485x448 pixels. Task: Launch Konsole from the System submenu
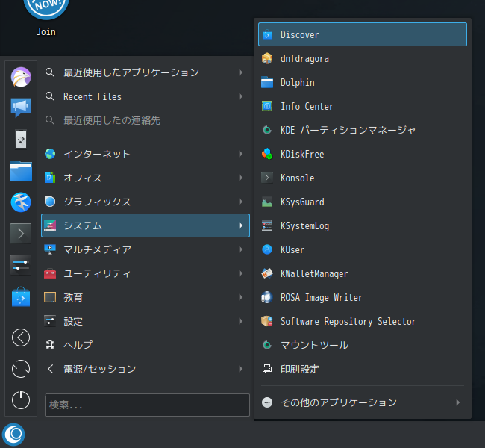click(x=363, y=178)
